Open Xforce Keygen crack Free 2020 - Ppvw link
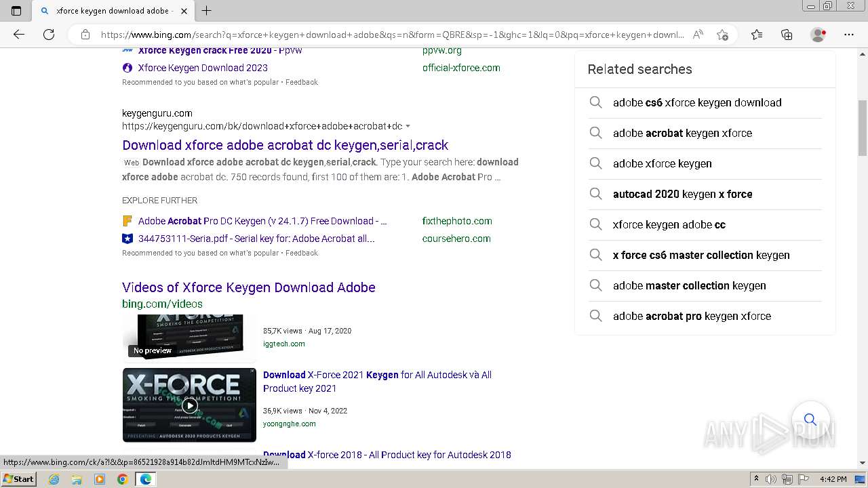This screenshot has height=488, width=868. [220, 51]
